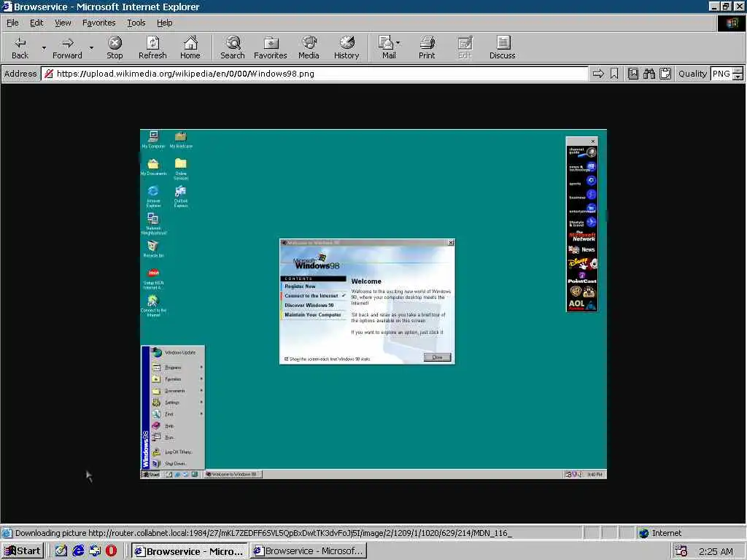The height and width of the screenshot is (560, 747).
Task: Open the Favorites pane via toolbar icon
Action: [x=271, y=47]
